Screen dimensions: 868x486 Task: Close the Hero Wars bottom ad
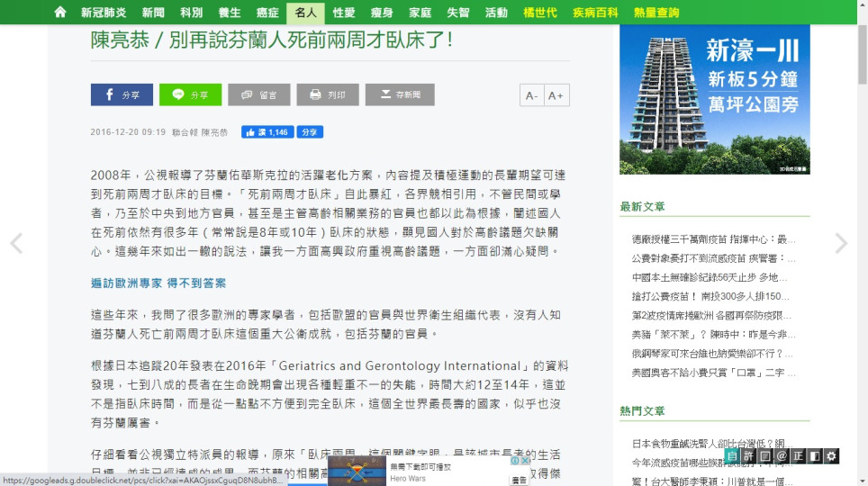tap(525, 460)
